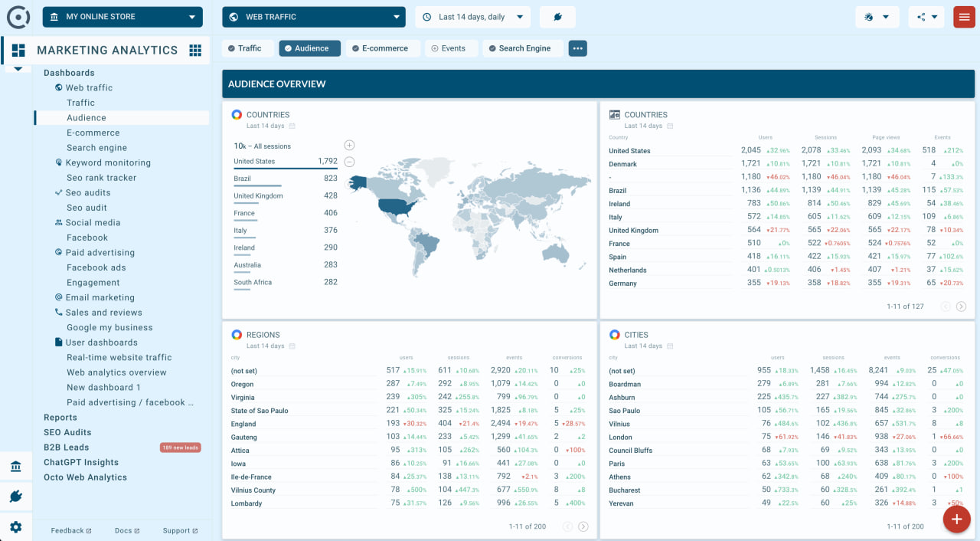Image resolution: width=980 pixels, height=541 pixels.
Task: Open Reports section in sidebar
Action: click(x=60, y=418)
